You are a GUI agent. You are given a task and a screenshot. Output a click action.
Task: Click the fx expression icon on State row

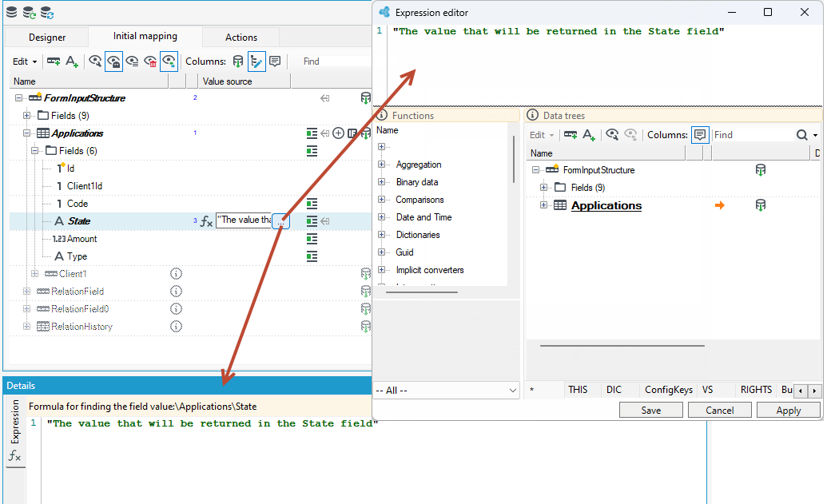[206, 221]
